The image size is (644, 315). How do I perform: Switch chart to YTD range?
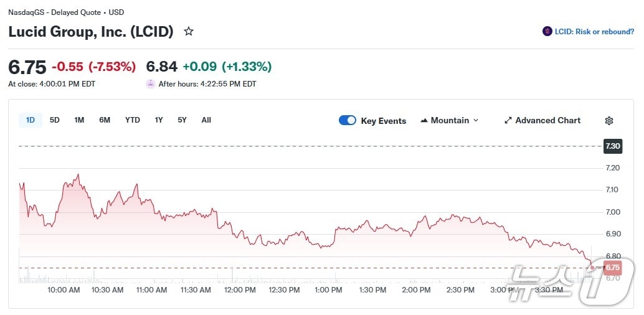point(133,120)
